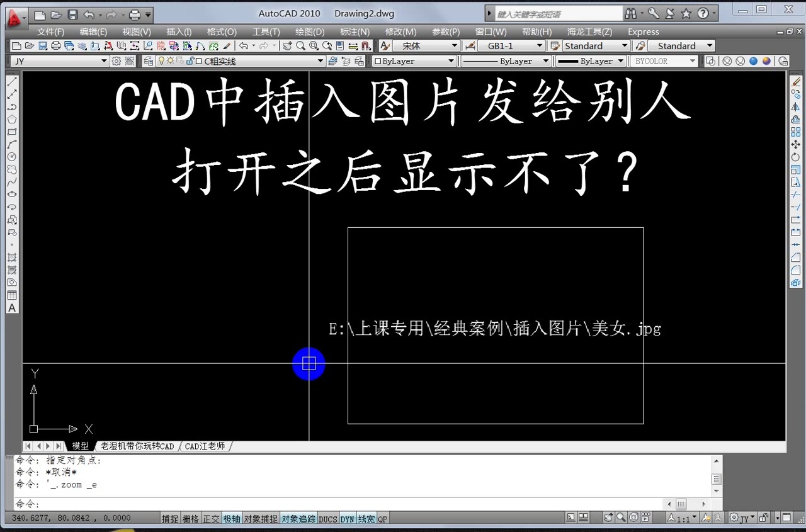The image size is (806, 532).
Task: Select the Multiline Text A tool
Action: [x=12, y=308]
